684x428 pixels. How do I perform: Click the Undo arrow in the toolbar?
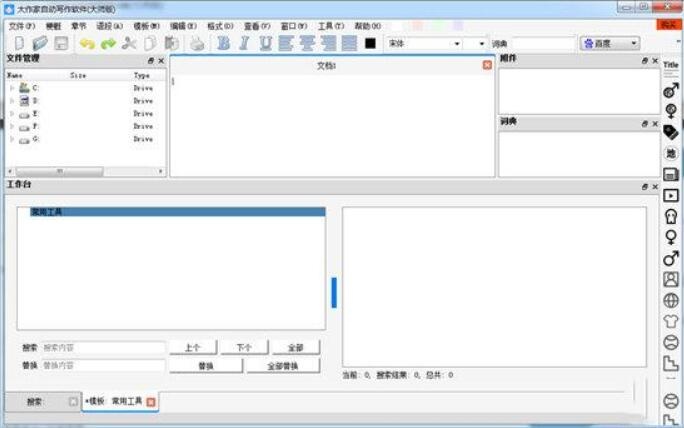(x=87, y=43)
